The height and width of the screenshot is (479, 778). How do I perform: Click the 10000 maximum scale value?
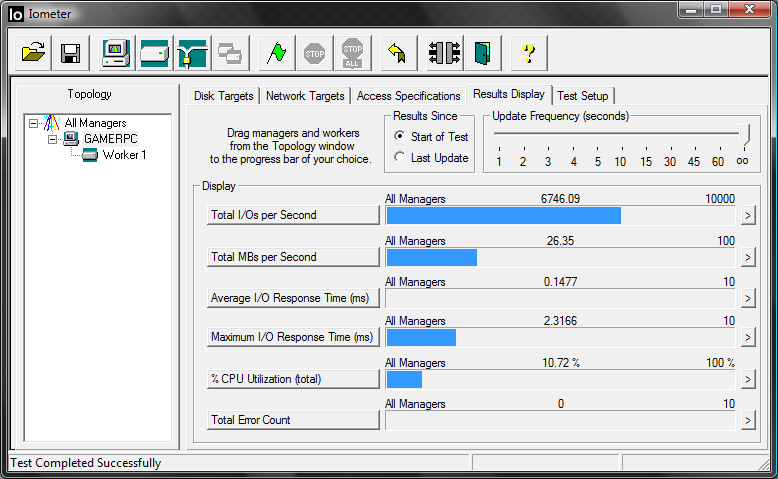pyautogui.click(x=719, y=199)
